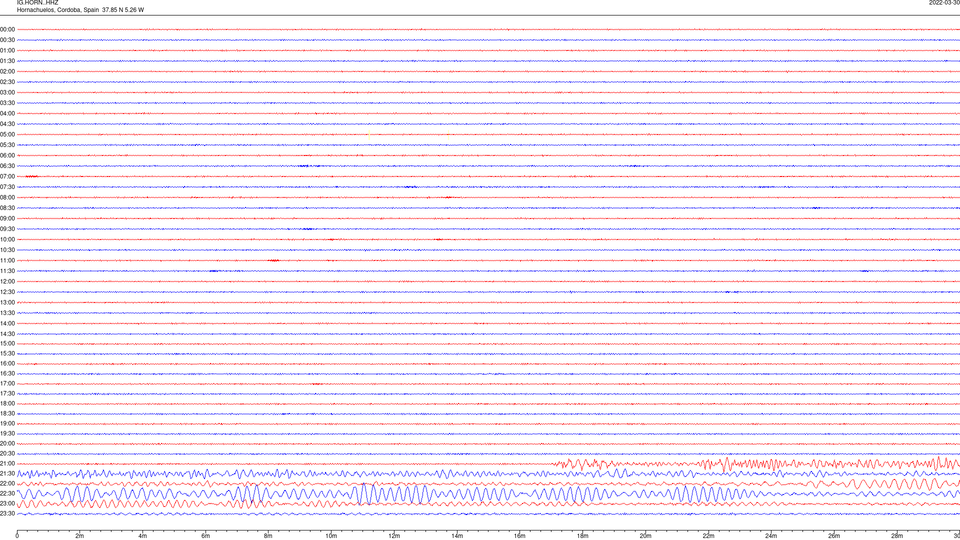Click the 26m axis mark
This screenshot has height=540, width=960.
834,536
